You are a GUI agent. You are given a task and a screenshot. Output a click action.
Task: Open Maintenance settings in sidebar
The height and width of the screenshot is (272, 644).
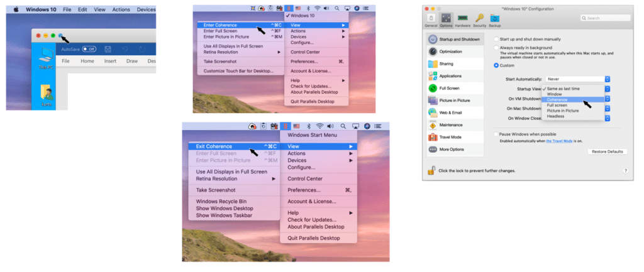(x=455, y=125)
